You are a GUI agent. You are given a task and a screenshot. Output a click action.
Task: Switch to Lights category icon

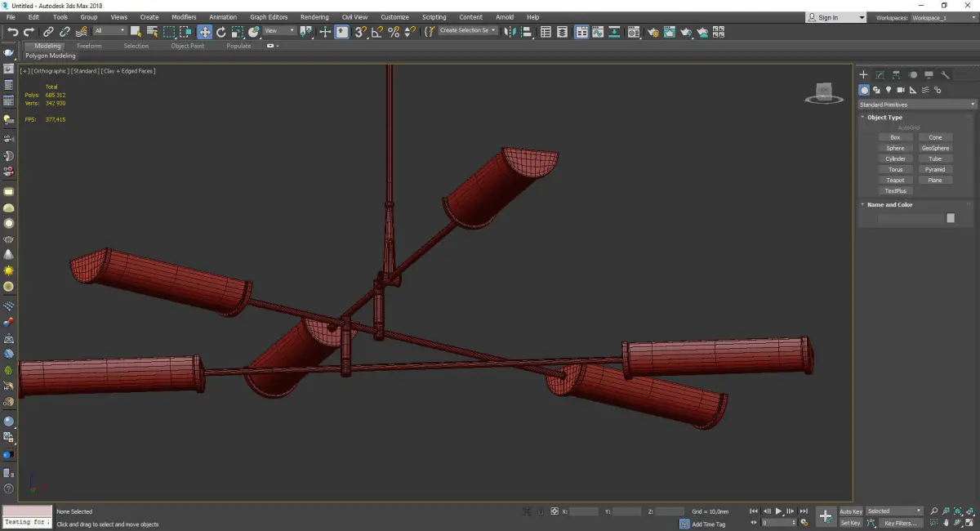pos(889,90)
